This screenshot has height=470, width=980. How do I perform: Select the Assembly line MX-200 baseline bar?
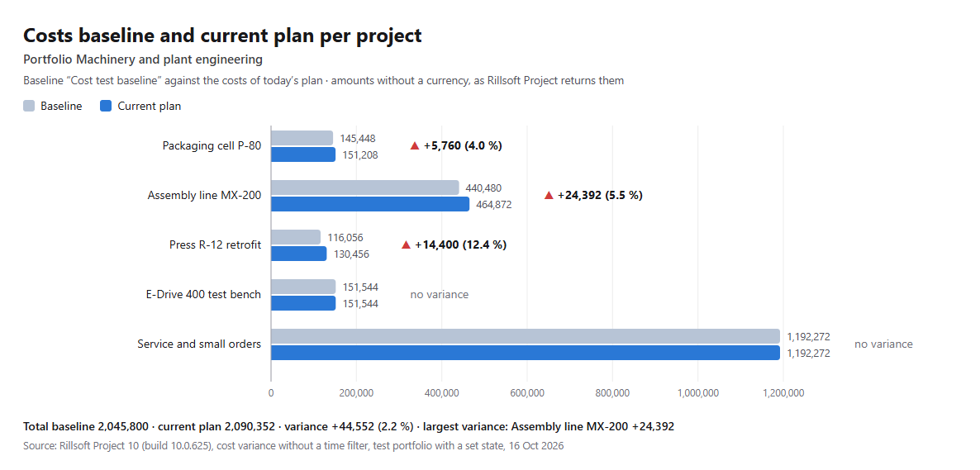point(365,188)
